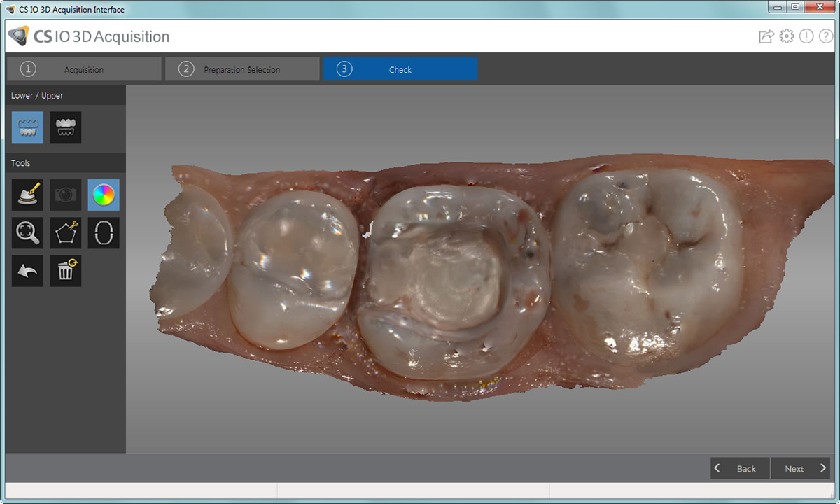Click the undo arrow tool
840x504 pixels.
tap(27, 271)
